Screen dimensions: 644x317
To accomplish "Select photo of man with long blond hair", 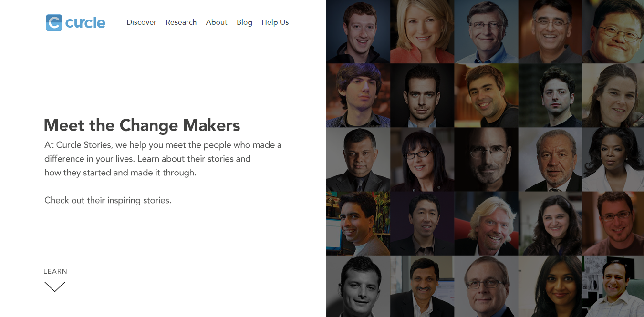I will (486, 223).
